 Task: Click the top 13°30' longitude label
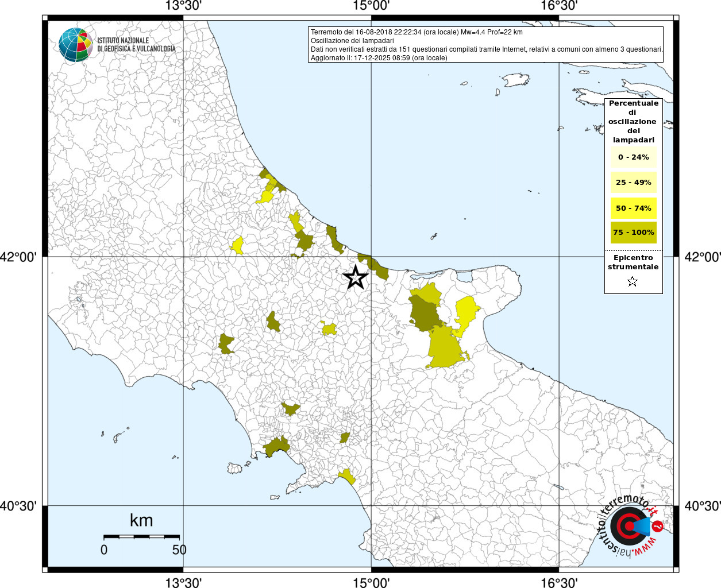[x=183, y=6]
